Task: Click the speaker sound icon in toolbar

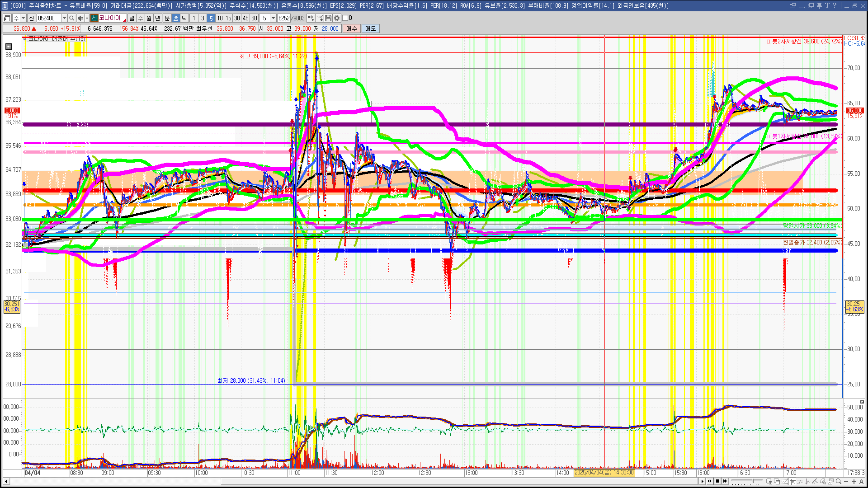Action: 80,18
